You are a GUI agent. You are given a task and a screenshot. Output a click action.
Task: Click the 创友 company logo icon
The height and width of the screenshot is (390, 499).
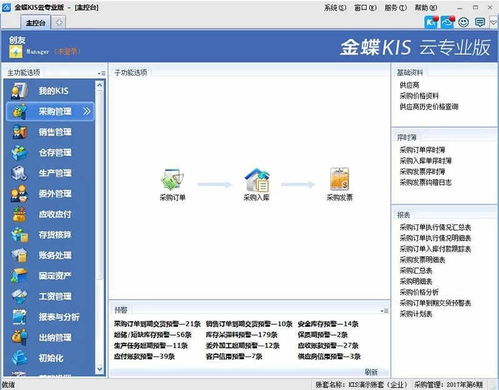(16, 52)
